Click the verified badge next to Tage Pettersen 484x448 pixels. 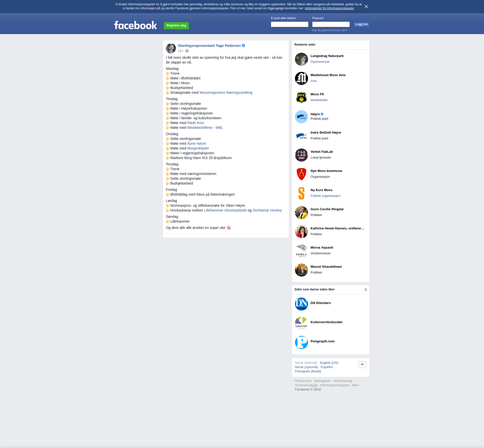pos(244,46)
